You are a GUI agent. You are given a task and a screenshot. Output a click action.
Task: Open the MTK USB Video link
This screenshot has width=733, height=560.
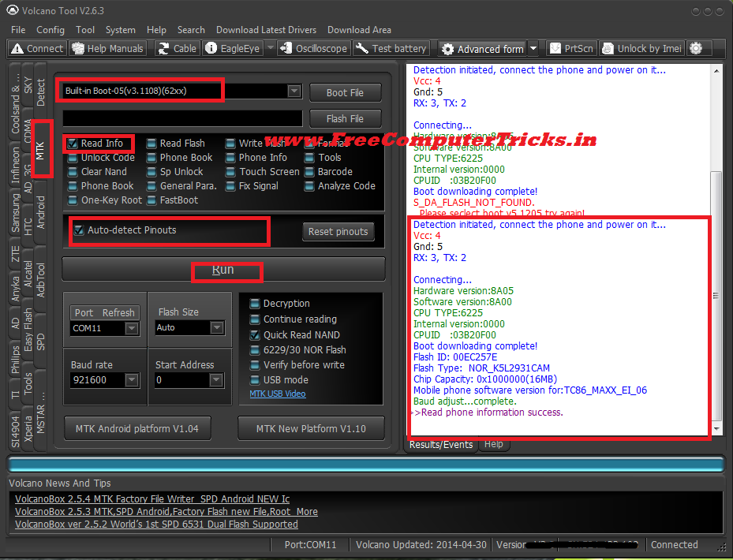pyautogui.click(x=278, y=394)
